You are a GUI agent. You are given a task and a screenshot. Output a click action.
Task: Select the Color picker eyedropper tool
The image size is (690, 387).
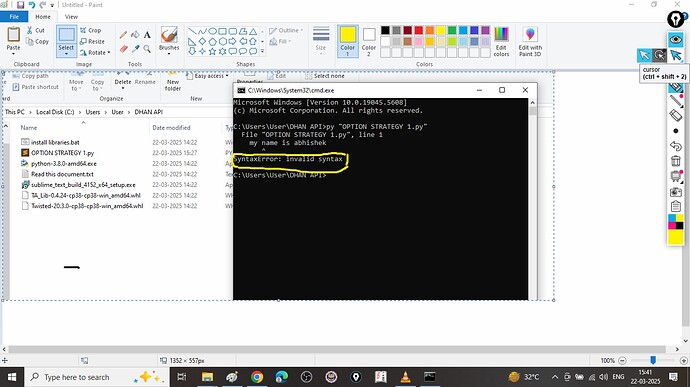pos(135,48)
